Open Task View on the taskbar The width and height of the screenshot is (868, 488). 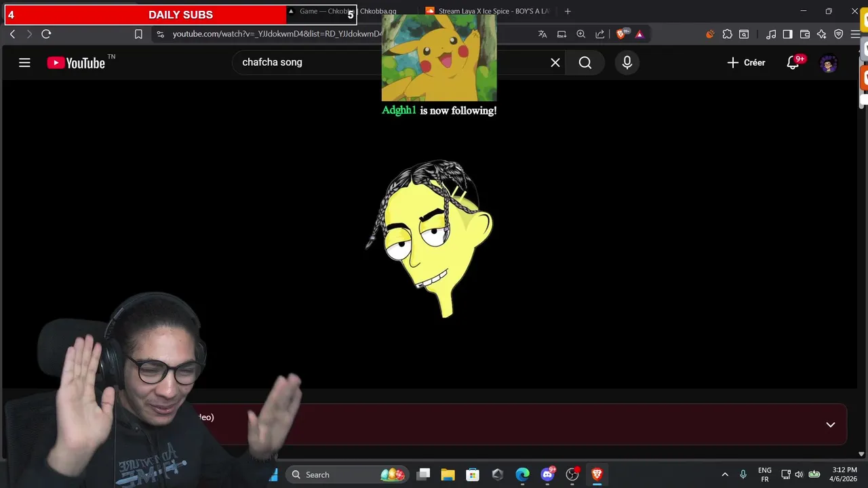click(x=423, y=474)
